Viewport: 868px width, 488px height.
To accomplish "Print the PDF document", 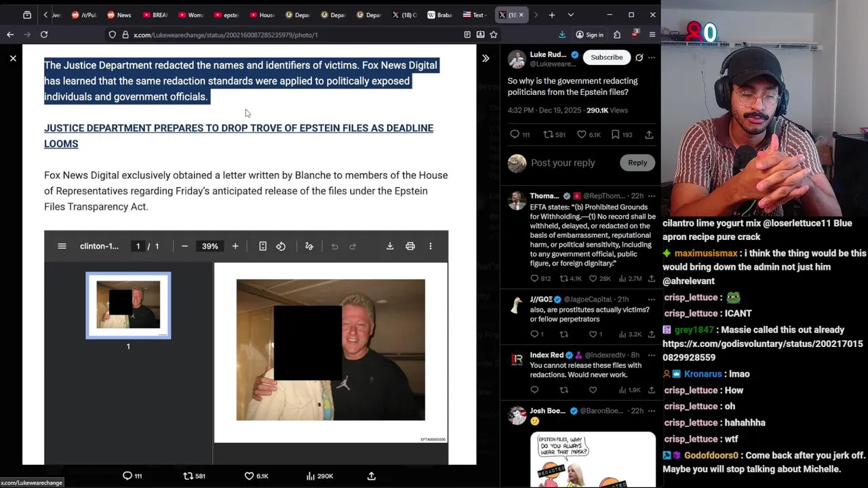I will click(410, 246).
